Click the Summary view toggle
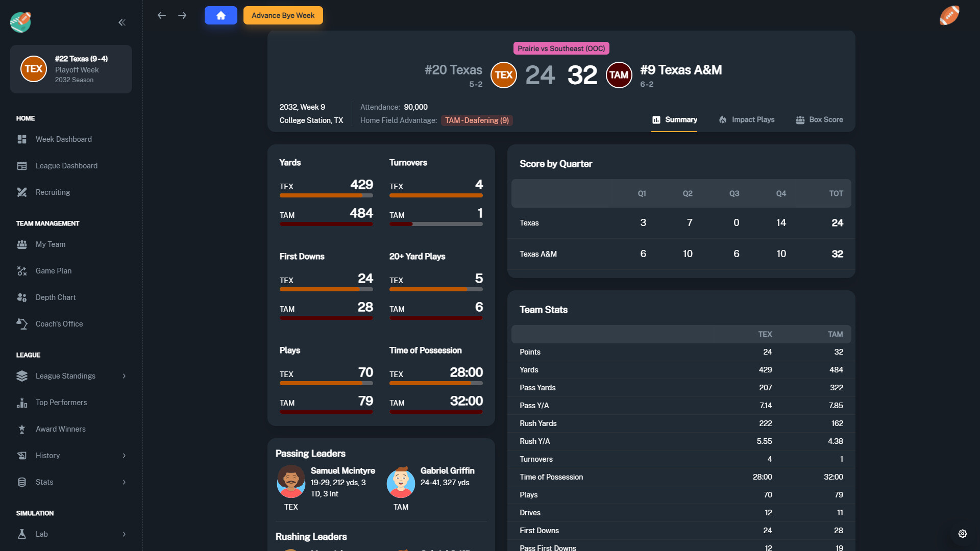 coord(674,119)
